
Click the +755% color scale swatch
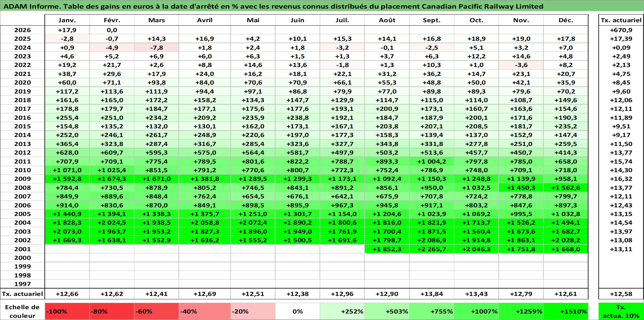pyautogui.click(x=432, y=311)
